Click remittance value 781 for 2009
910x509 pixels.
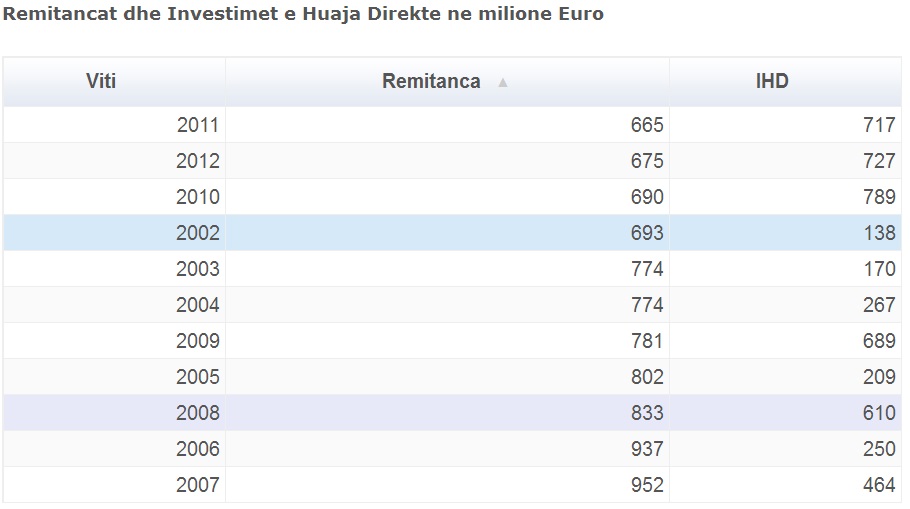(647, 341)
